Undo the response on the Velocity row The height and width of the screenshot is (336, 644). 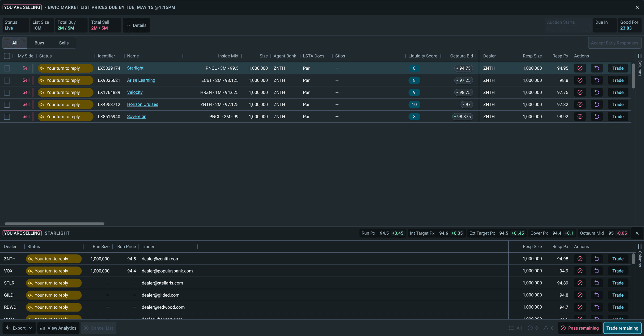click(x=597, y=92)
